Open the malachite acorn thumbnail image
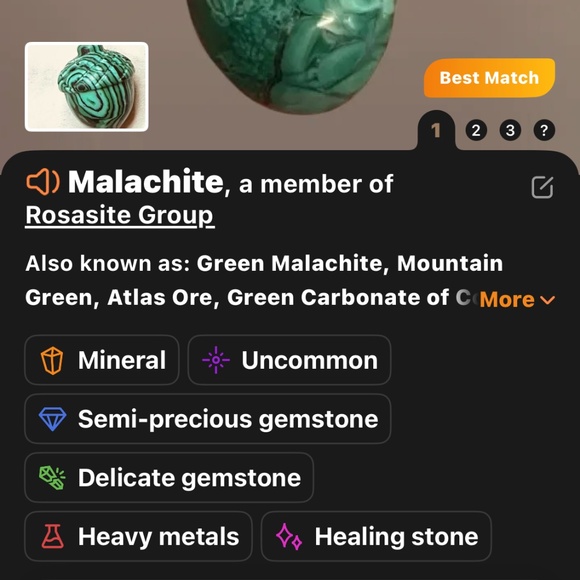Image resolution: width=580 pixels, height=580 pixels. pyautogui.click(x=87, y=87)
